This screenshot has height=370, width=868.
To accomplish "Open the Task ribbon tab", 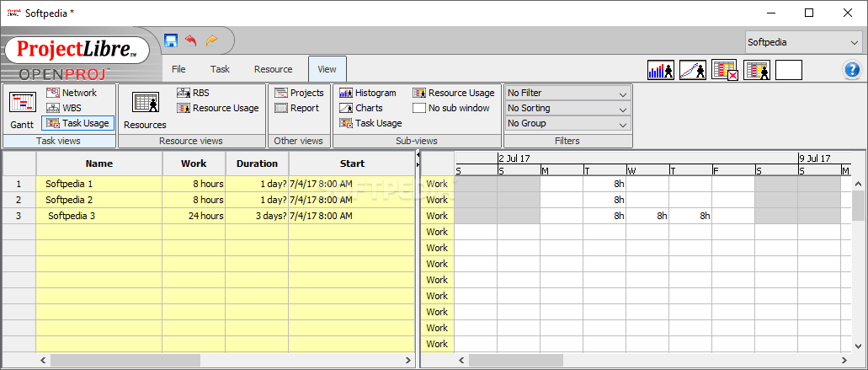I will (x=220, y=69).
